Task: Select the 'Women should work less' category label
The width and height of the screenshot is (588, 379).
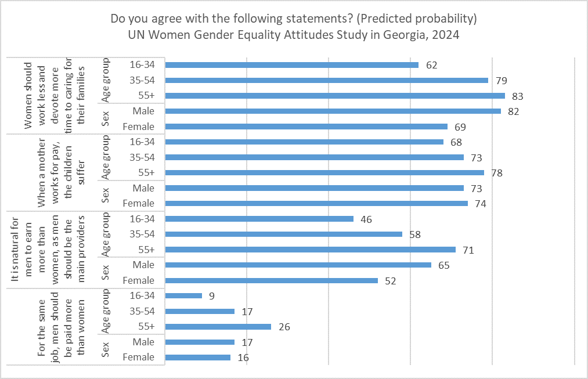Action: tap(55, 96)
